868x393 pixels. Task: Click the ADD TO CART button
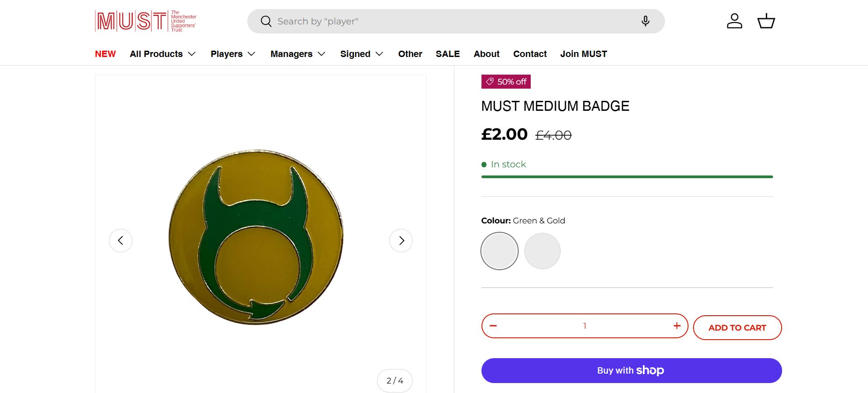(x=737, y=328)
